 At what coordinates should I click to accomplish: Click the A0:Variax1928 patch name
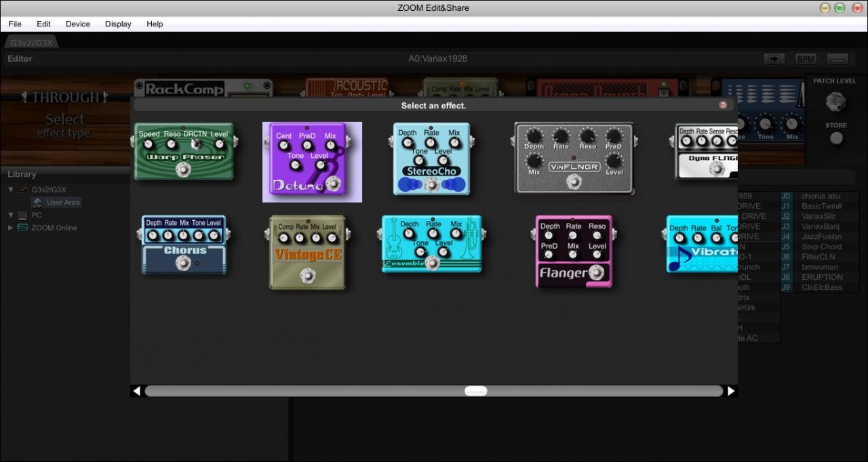437,59
